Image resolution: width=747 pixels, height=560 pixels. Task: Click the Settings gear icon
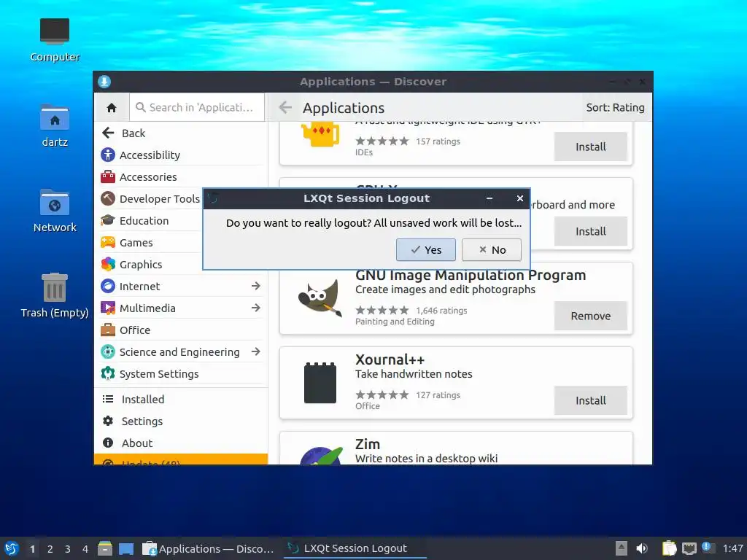[x=108, y=421]
